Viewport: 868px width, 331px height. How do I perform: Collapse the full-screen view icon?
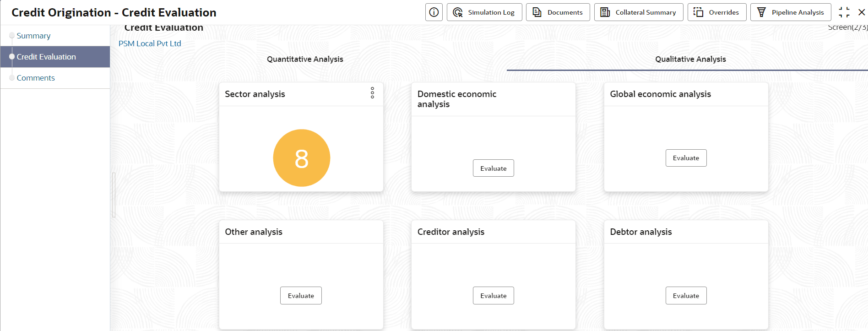[x=844, y=12]
